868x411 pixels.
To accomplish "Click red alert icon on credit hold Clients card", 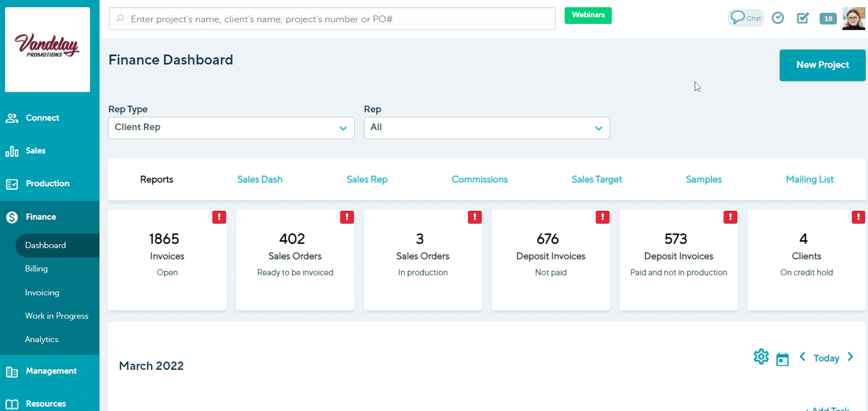I will click(858, 217).
